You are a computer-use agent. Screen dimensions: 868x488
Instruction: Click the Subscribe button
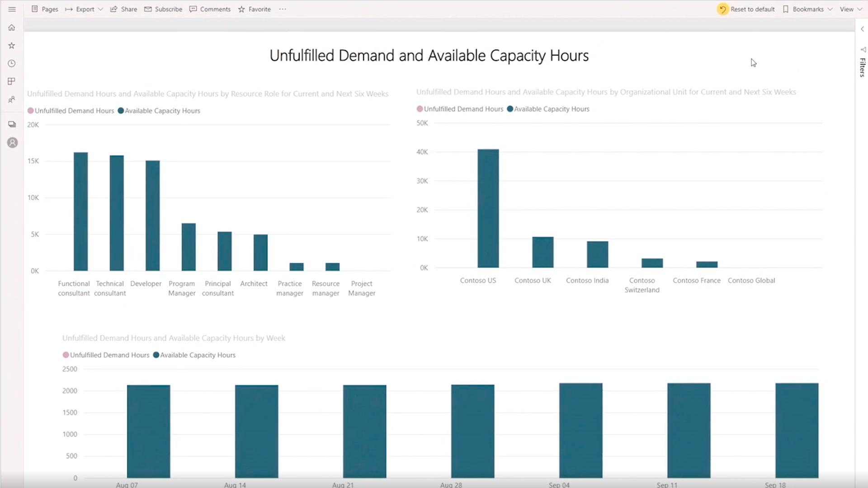point(163,9)
